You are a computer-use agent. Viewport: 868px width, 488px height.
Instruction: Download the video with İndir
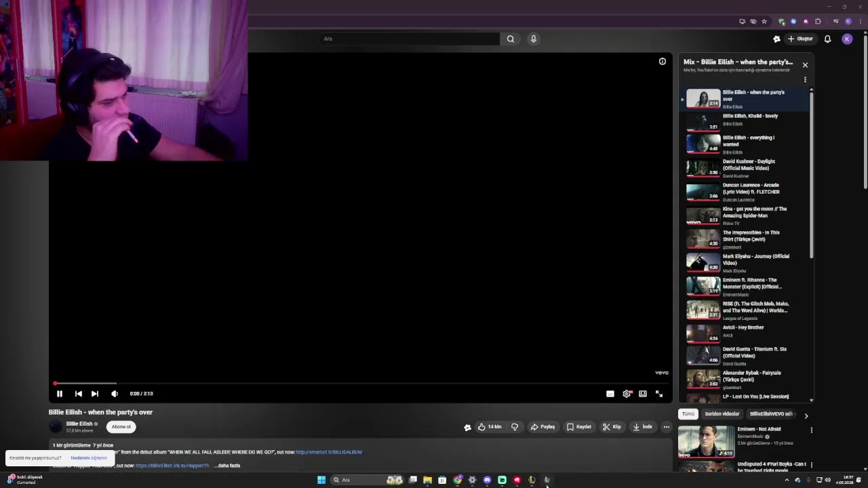(x=643, y=427)
